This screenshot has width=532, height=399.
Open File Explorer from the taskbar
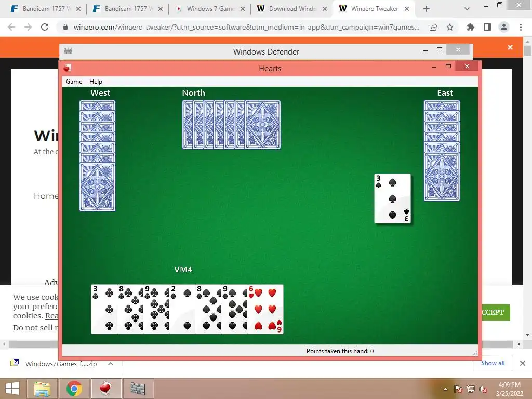coord(42,389)
